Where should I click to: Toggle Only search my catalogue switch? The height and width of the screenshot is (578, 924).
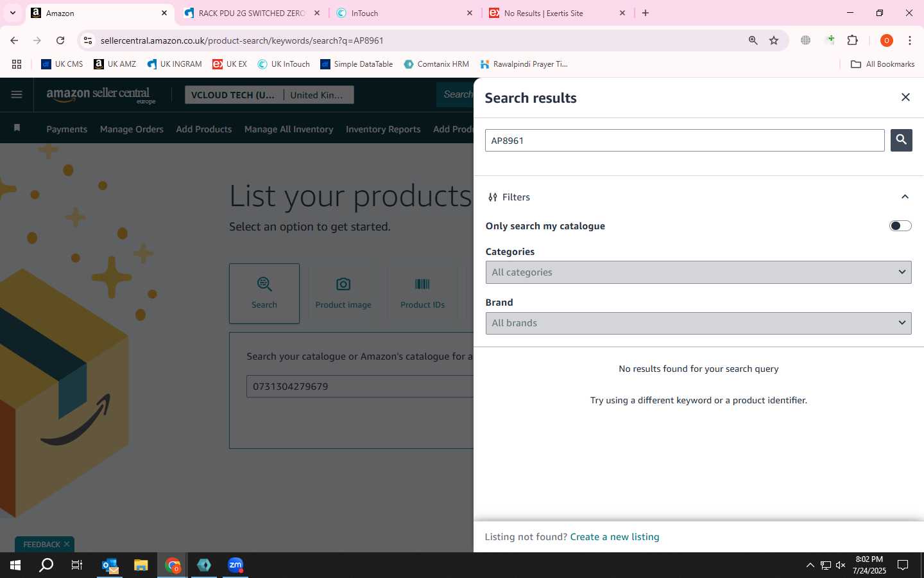(x=900, y=226)
